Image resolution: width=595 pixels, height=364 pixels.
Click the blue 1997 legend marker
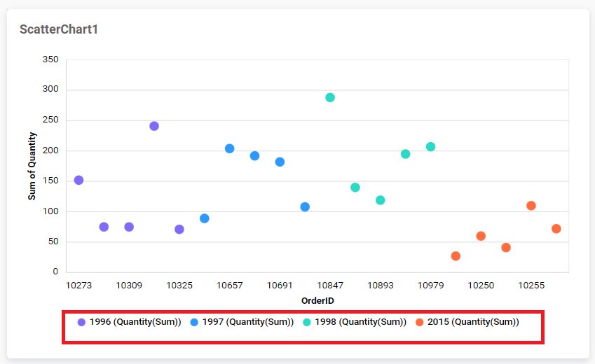pyautogui.click(x=194, y=322)
